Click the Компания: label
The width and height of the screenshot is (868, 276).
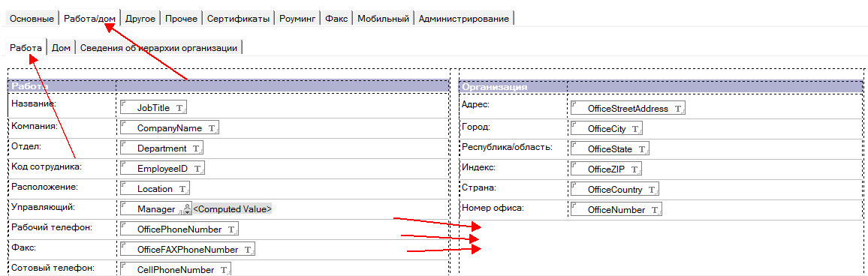click(x=35, y=125)
